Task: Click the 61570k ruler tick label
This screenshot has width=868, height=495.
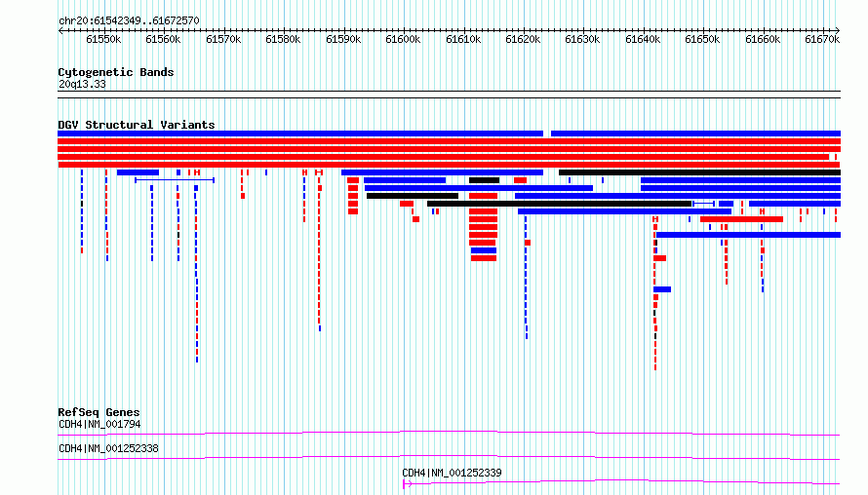Action: coord(223,39)
